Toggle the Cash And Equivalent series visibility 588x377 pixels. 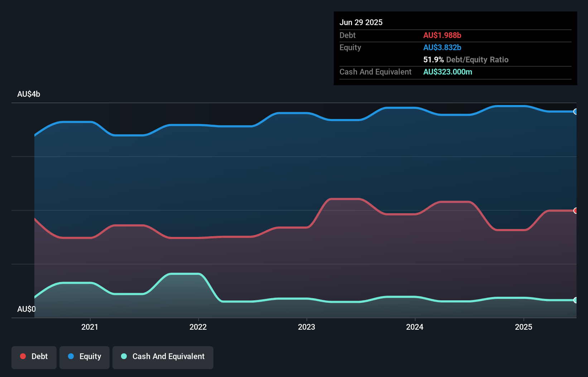pyautogui.click(x=163, y=357)
